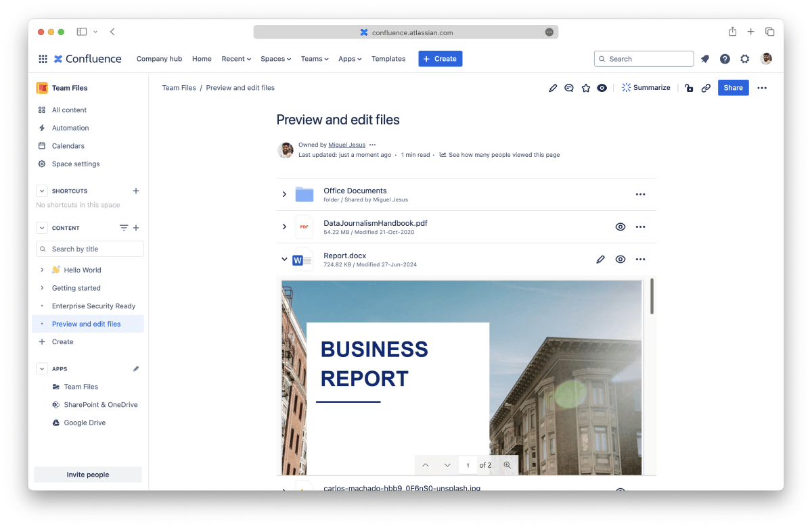
Task: Add a shortcut with plus icon
Action: click(x=136, y=191)
